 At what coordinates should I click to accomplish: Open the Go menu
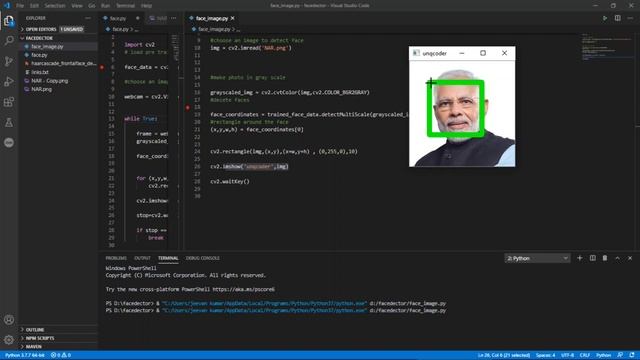click(92, 6)
